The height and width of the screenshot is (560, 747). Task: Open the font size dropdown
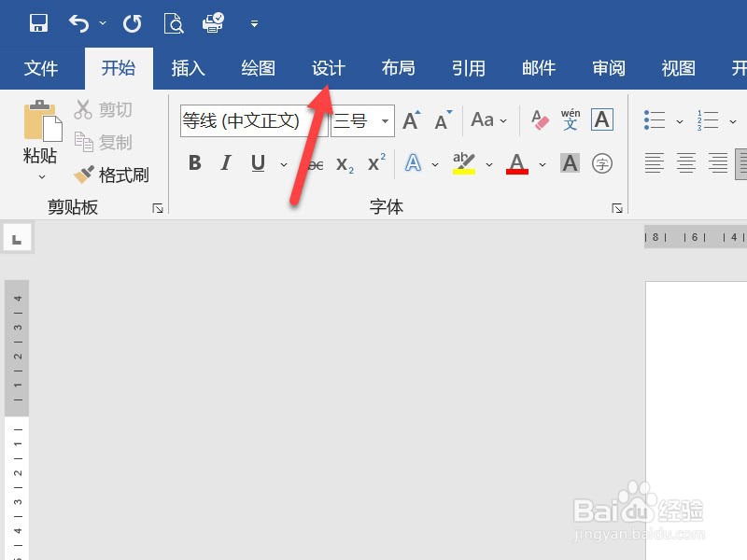(x=386, y=121)
